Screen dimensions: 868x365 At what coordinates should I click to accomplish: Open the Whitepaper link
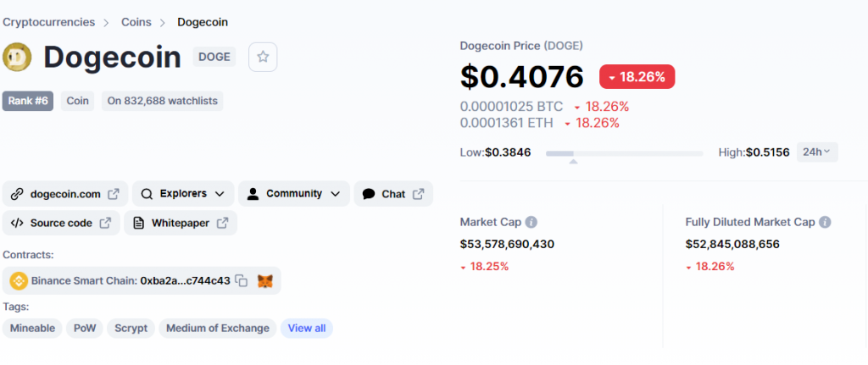tap(181, 223)
